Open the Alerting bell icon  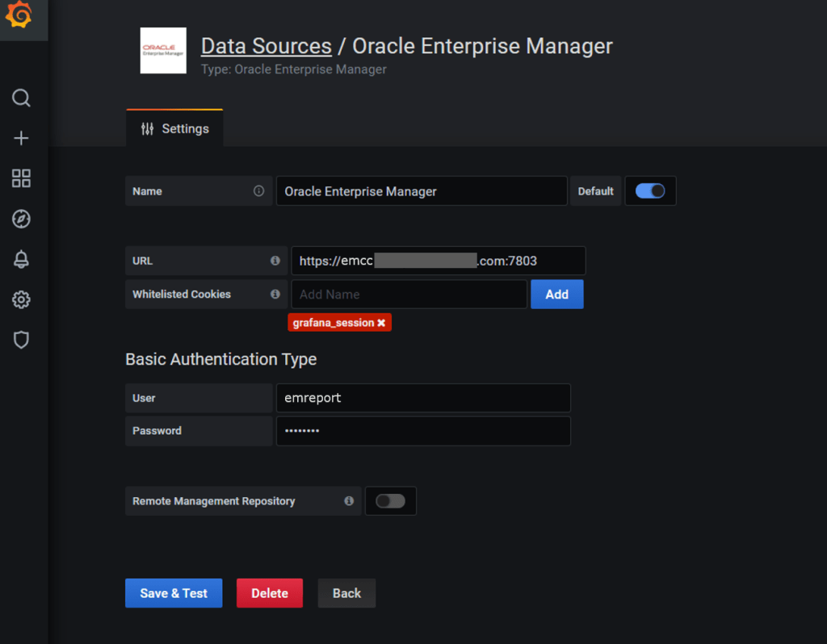(22, 259)
